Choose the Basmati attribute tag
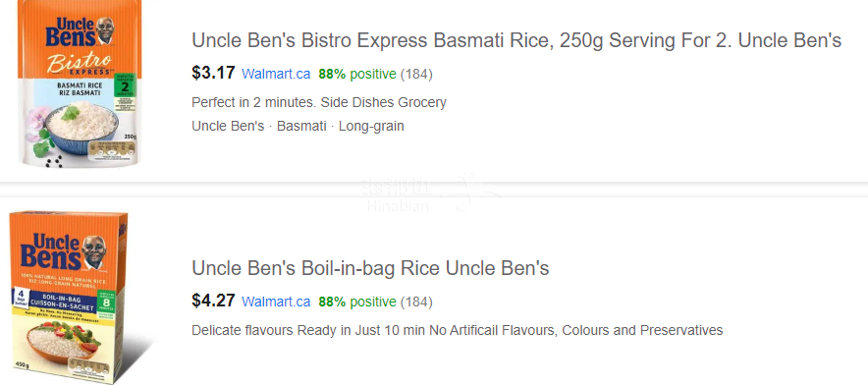This screenshot has height=385, width=868. (301, 127)
